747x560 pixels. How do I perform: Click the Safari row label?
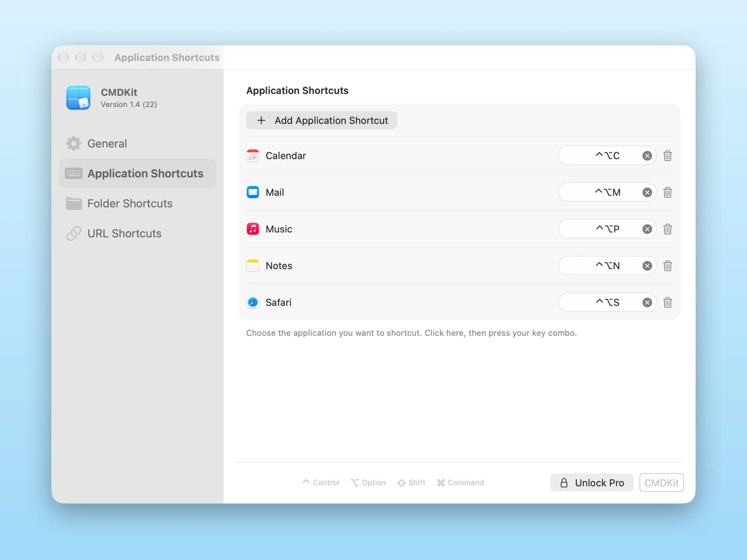pyautogui.click(x=278, y=302)
